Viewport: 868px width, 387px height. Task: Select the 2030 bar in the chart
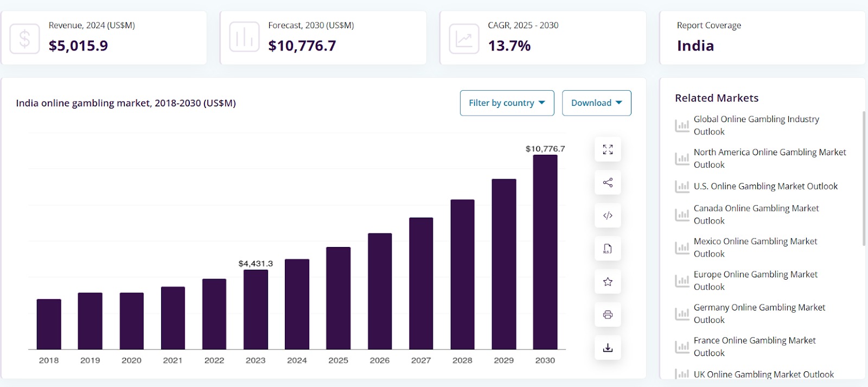545,252
